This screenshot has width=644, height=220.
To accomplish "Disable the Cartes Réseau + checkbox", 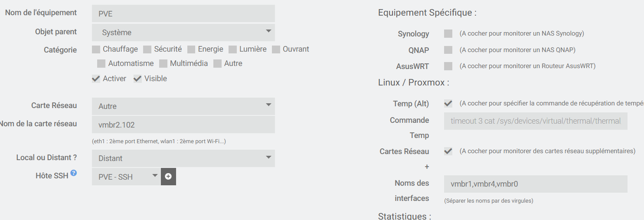I will [x=448, y=151].
